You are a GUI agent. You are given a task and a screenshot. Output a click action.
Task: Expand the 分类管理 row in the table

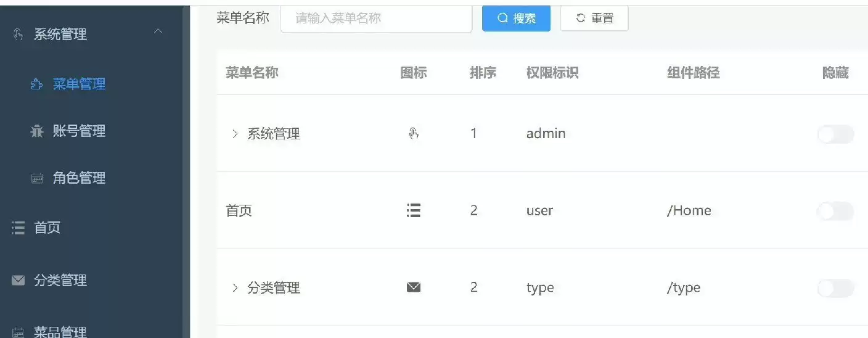[234, 288]
